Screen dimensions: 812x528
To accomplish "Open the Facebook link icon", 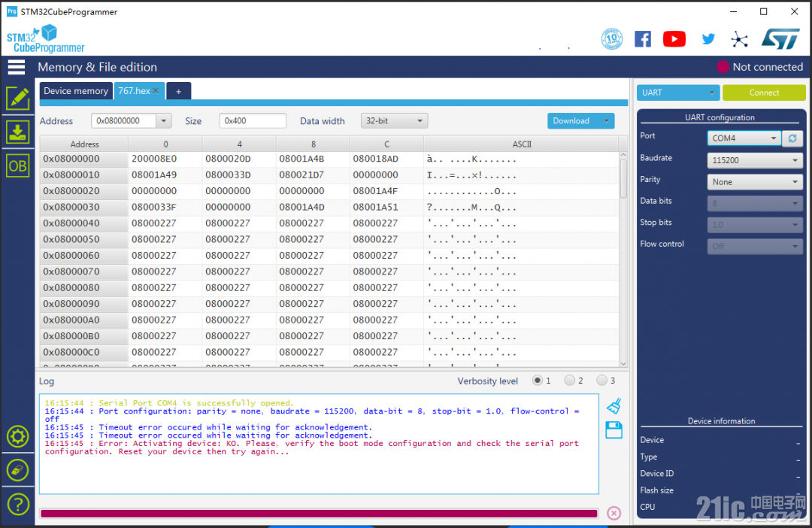I will (643, 39).
